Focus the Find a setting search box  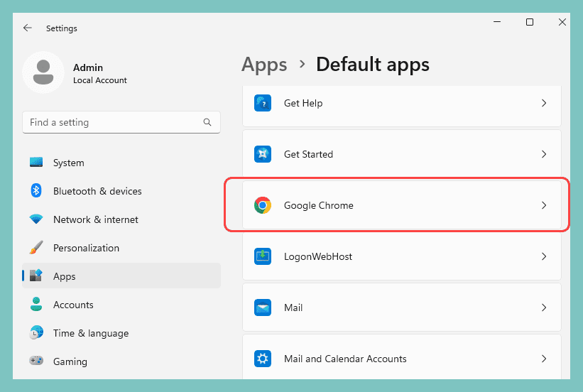[x=121, y=122]
